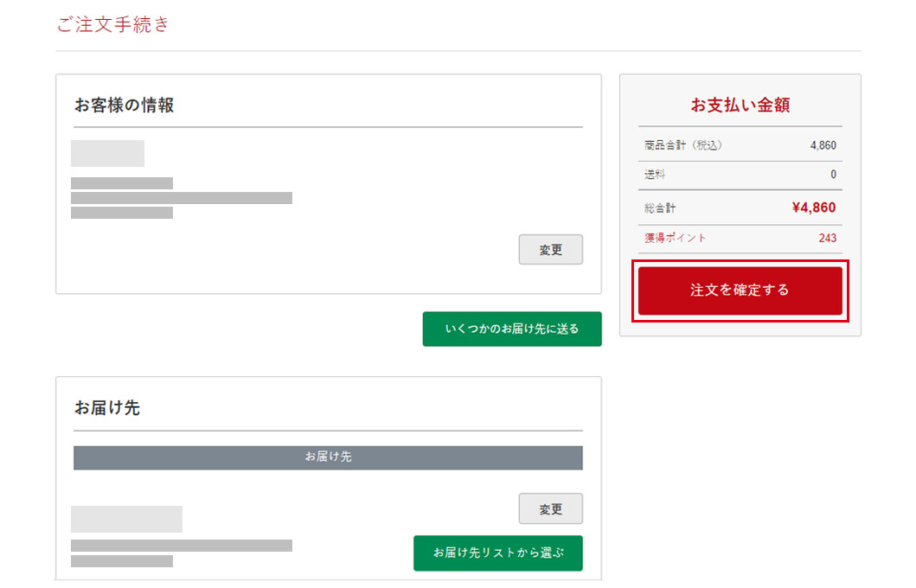Click the いくつかのお届け先に送る button

[511, 329]
